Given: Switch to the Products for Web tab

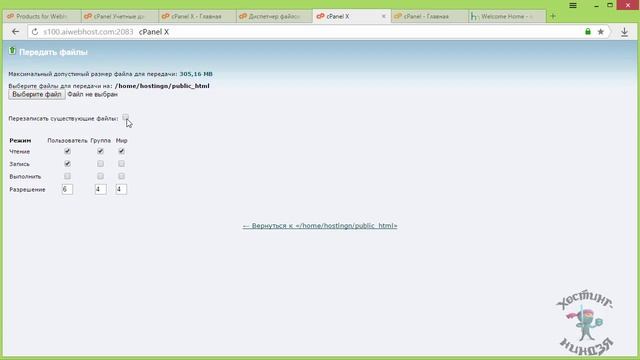Looking at the screenshot, I should click(42, 16).
